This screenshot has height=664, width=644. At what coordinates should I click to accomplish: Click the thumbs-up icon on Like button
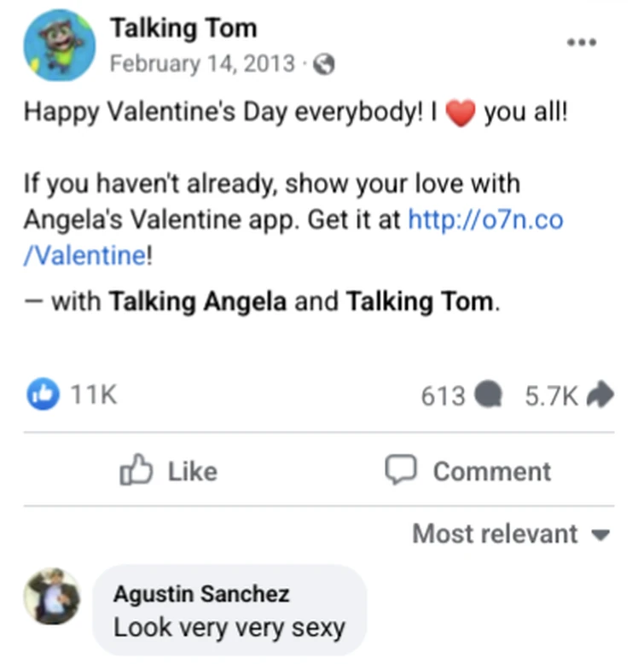[136, 470]
